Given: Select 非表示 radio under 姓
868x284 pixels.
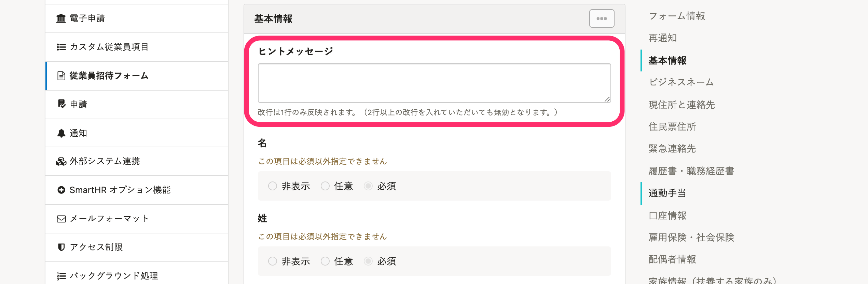Looking at the screenshot, I should point(273,261).
